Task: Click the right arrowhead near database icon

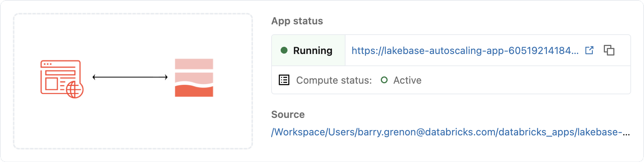Action: (166, 77)
